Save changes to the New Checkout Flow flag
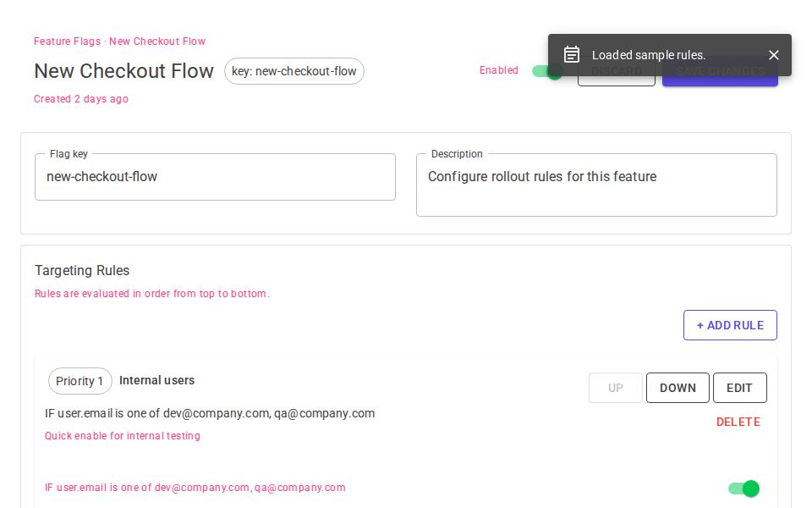Screen dimensions: 812x508 tap(720, 72)
